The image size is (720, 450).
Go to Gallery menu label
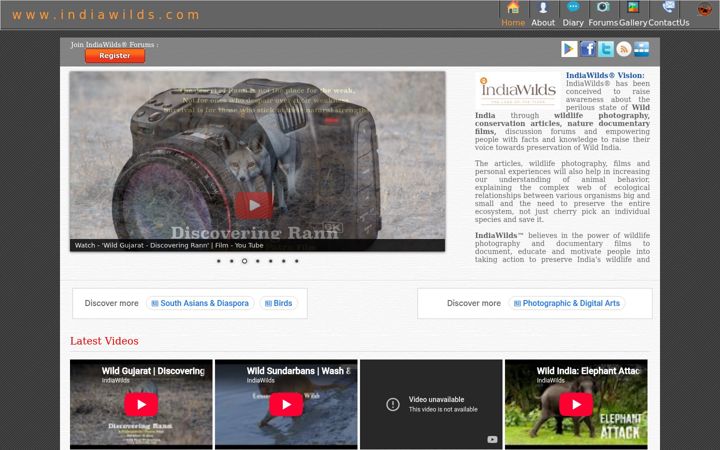633,22
